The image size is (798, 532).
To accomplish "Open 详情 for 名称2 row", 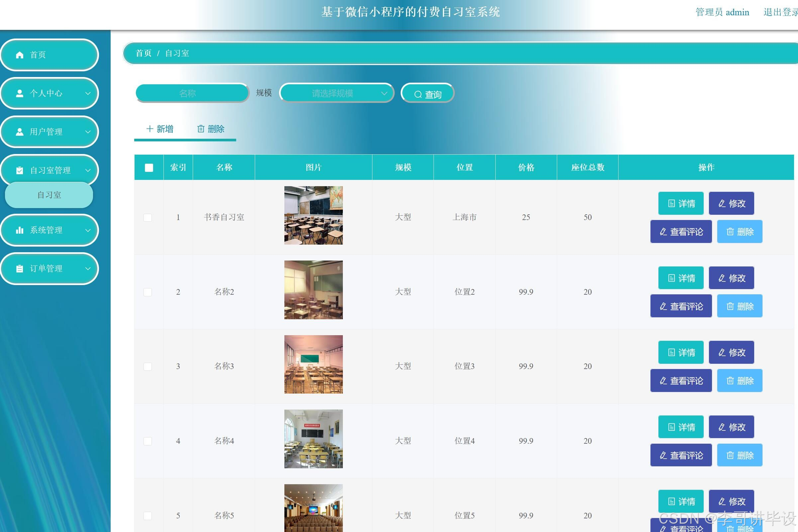I will click(681, 278).
